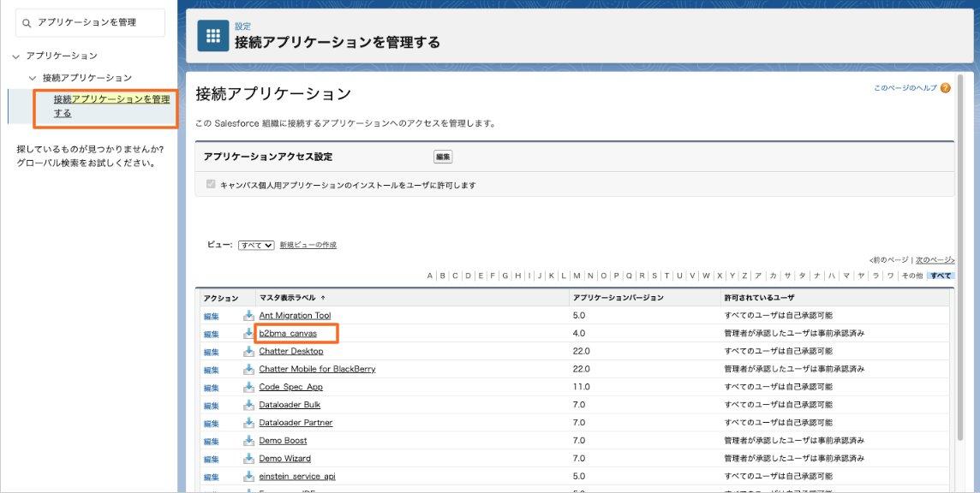Click the app launcher grid icon in the header

[213, 36]
